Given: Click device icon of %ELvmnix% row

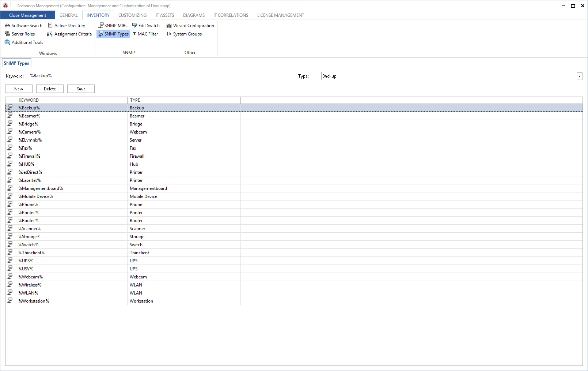Looking at the screenshot, I should point(10,140).
